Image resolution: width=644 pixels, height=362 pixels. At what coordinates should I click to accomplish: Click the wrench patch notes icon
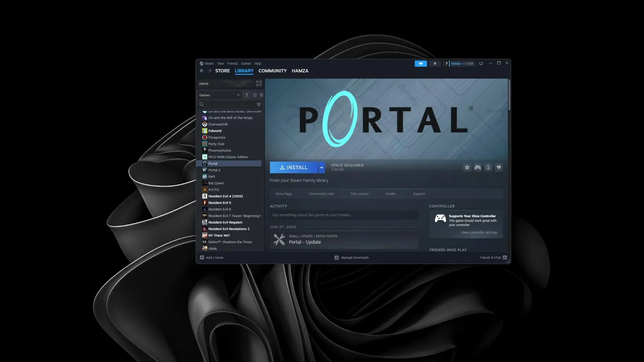279,239
